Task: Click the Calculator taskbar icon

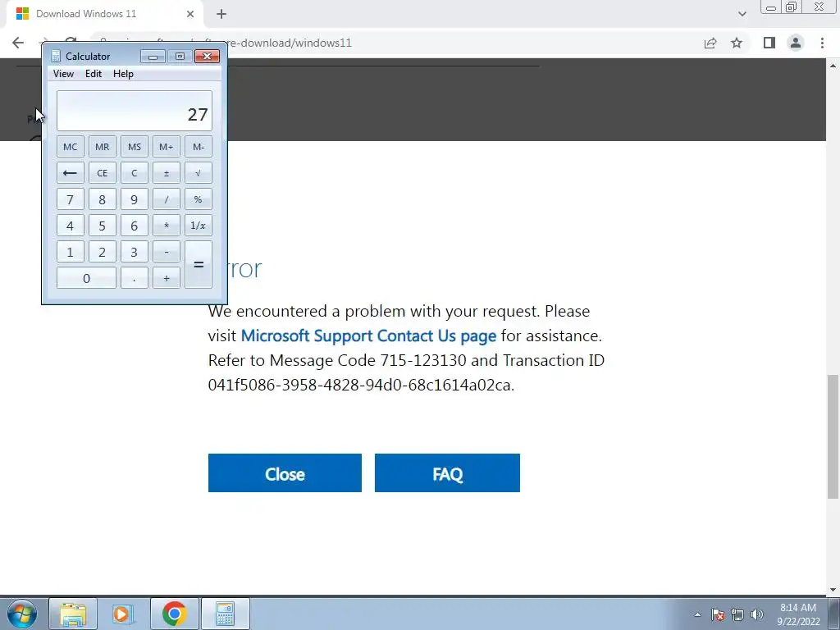Action: click(225, 614)
